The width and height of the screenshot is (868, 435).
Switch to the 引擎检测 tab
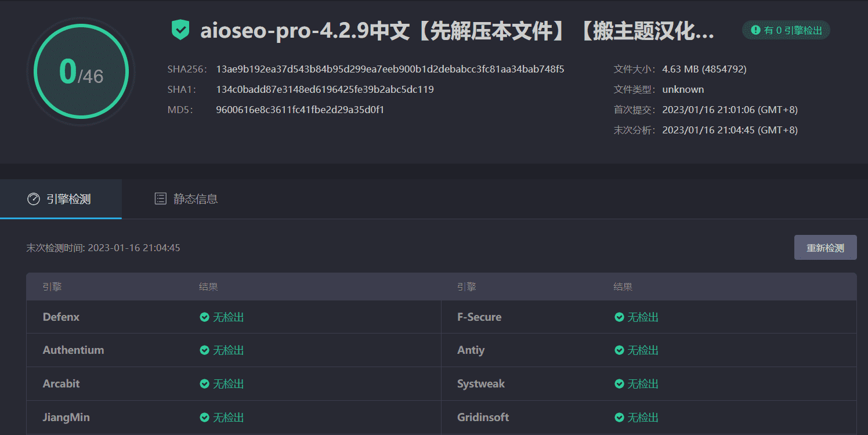[x=60, y=199]
